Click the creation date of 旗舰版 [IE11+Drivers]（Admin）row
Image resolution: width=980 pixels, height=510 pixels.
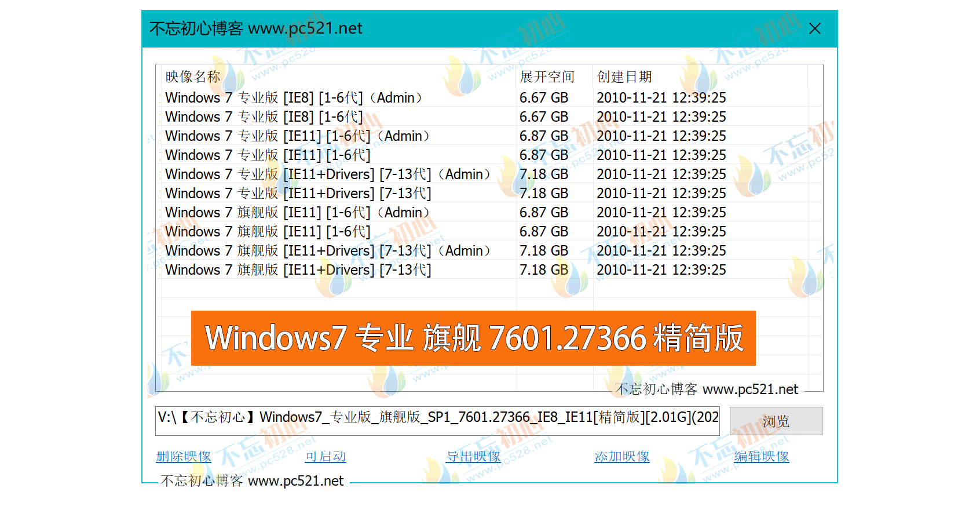661,250
